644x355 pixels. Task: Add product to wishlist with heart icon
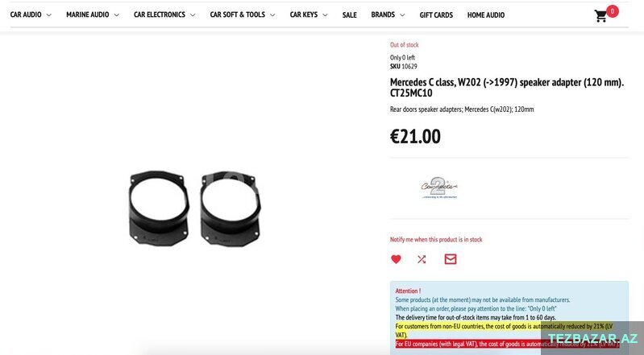(x=396, y=259)
